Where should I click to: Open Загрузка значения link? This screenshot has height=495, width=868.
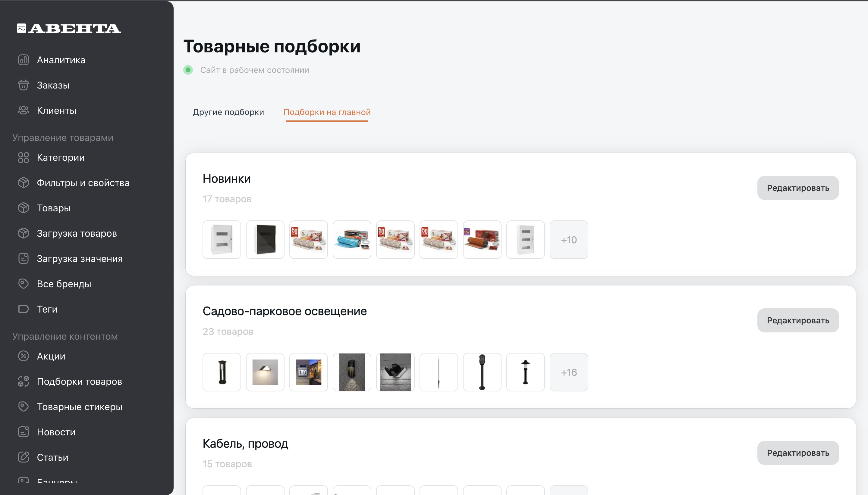80,258
